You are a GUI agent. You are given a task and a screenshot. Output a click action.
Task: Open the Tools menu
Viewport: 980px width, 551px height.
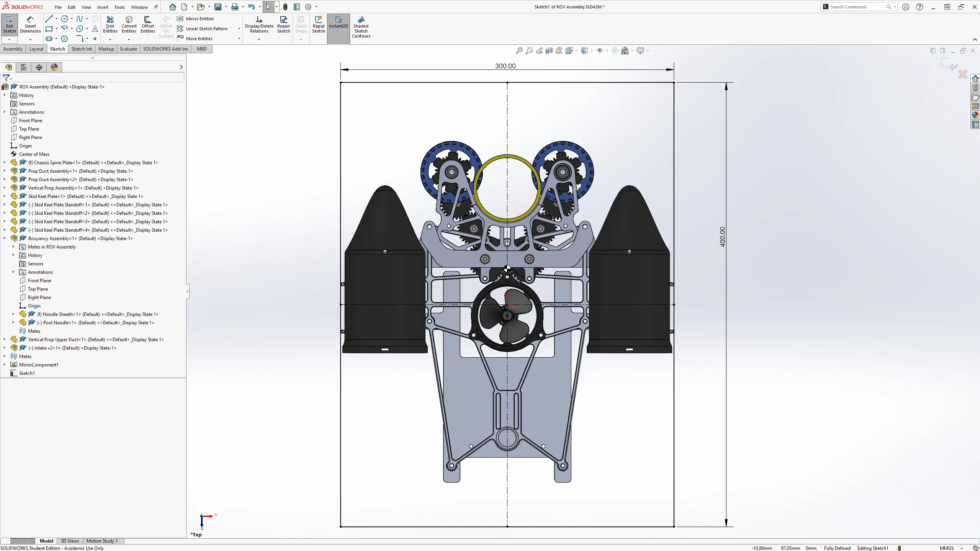coord(119,7)
